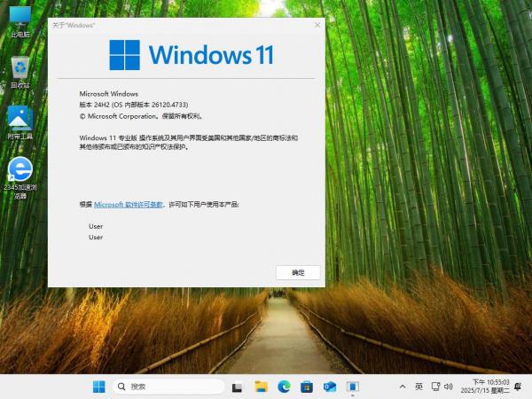Click the first User licensee line
Viewport: 532px width, 399px height.
click(x=96, y=226)
